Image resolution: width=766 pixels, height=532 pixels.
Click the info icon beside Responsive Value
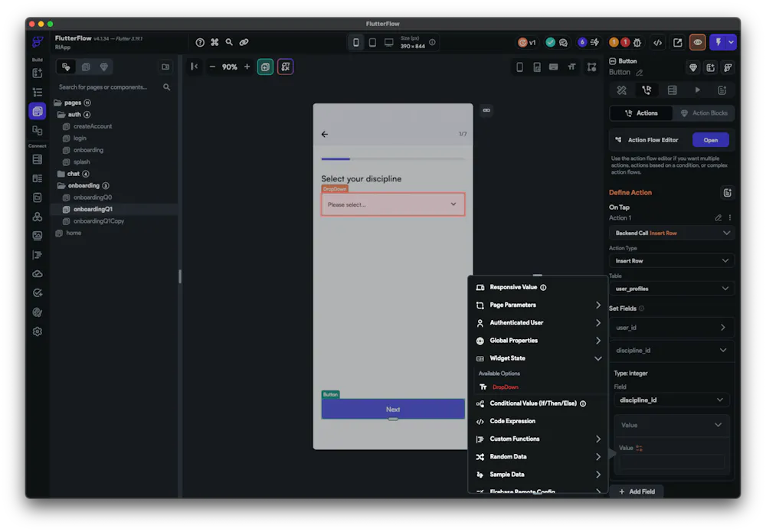(543, 288)
